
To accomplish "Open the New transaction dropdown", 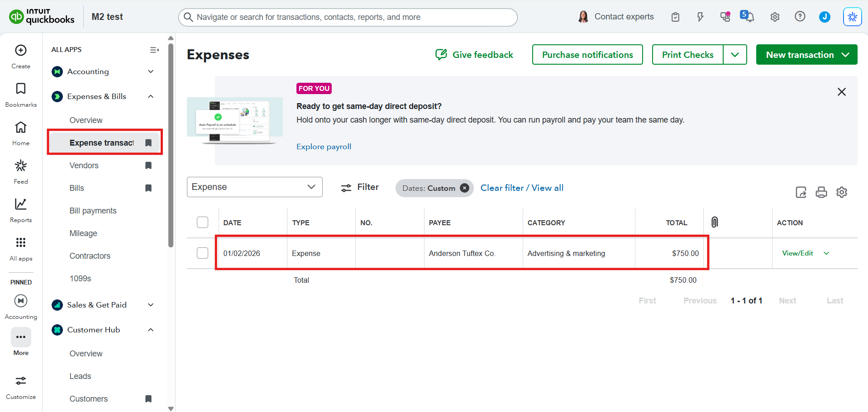I will 807,55.
